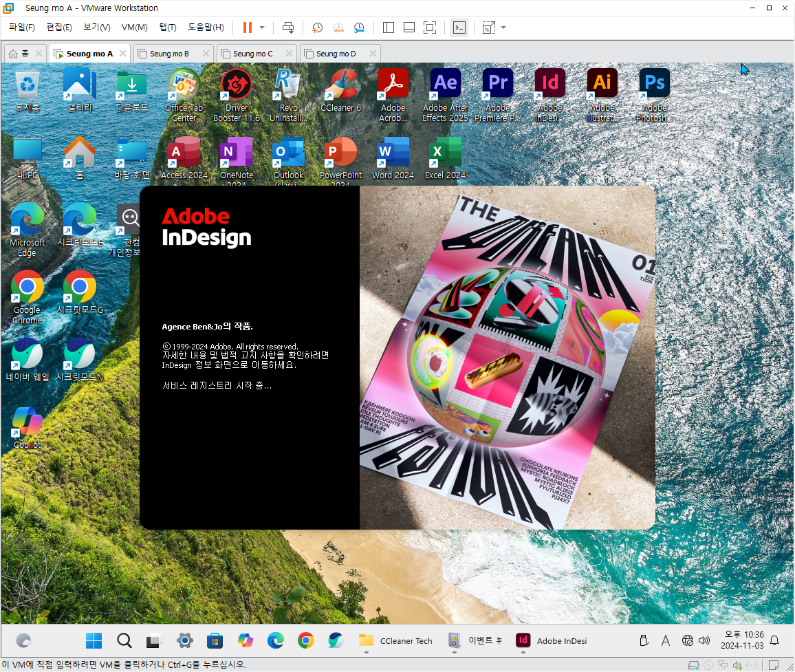Click the Adobe InDesi taskbar button
The height and width of the screenshot is (672, 795).
tap(552, 640)
